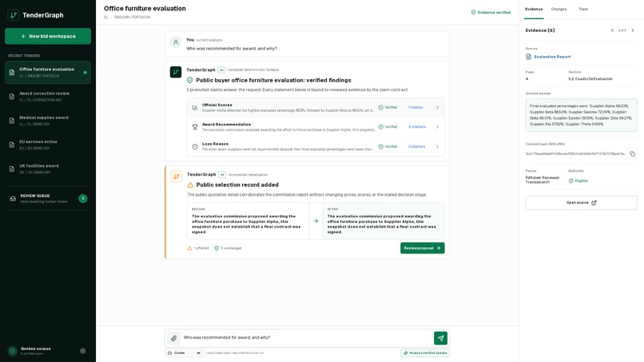Send the message with the paper plane button
644x362 pixels.
[x=441, y=338]
